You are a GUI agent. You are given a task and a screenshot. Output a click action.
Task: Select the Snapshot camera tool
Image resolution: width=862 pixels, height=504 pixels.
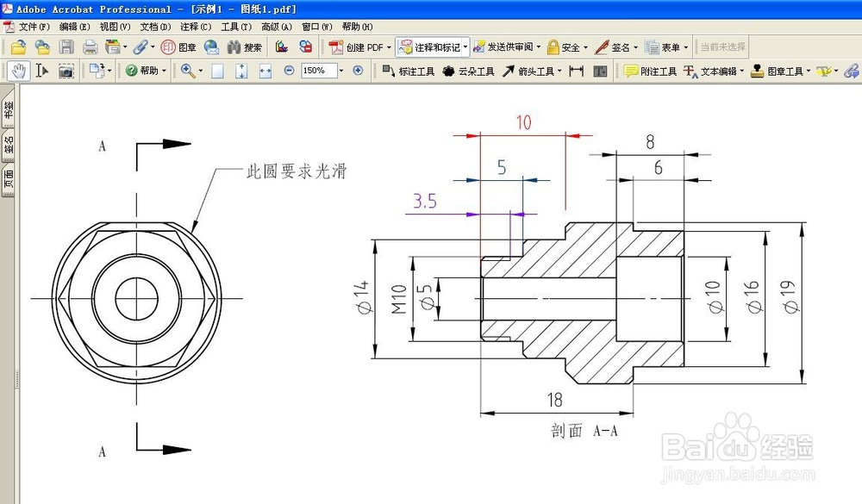point(66,71)
